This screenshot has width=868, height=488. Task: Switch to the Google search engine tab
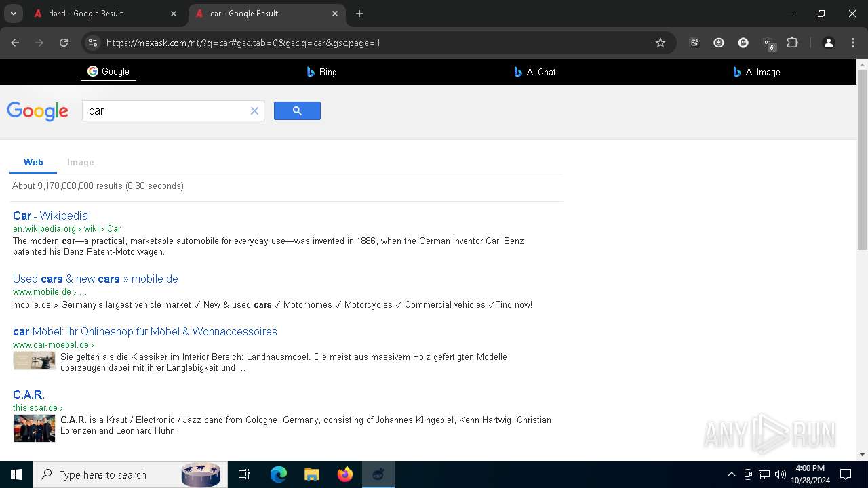pyautogui.click(x=108, y=72)
